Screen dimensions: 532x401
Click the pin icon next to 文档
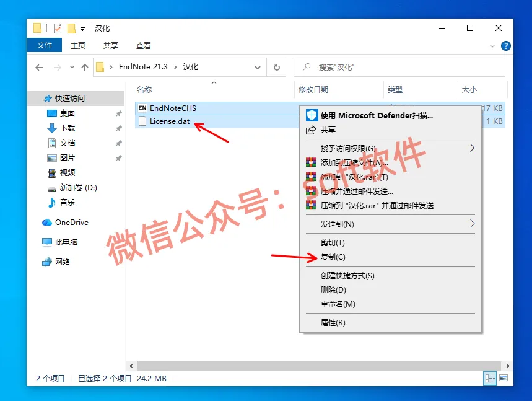(118, 143)
